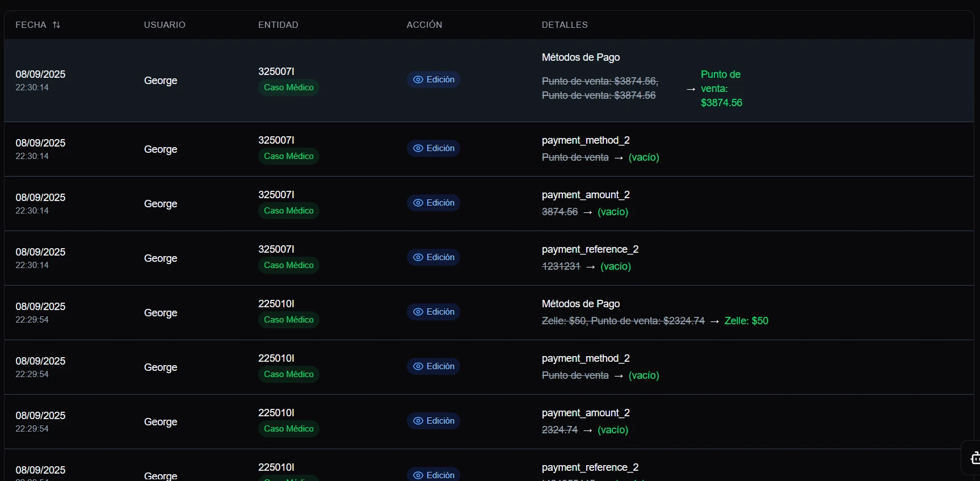
Task: Click Caso Médico tag in 225010I payment_amount_2 row
Action: 288,429
